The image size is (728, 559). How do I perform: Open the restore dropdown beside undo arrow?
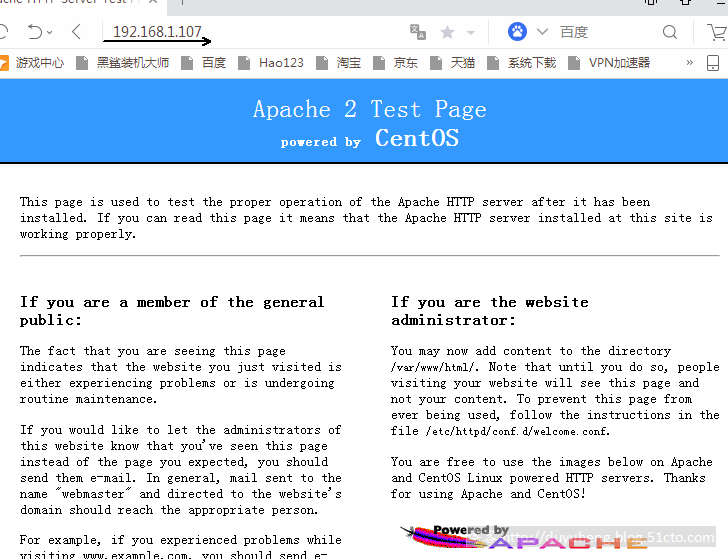click(49, 32)
